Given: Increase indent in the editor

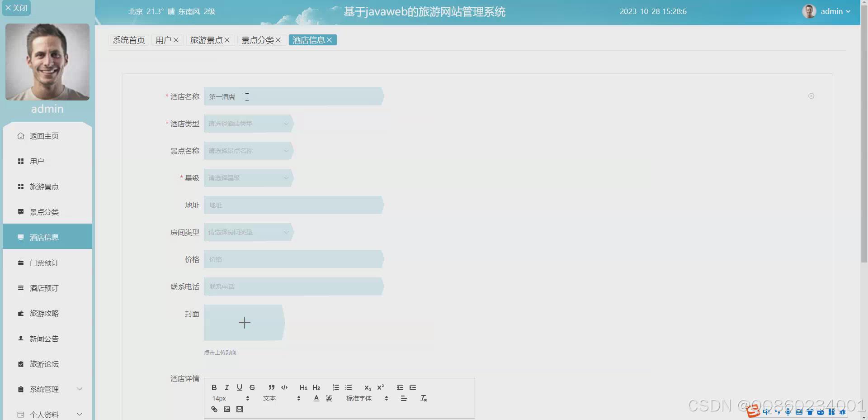Looking at the screenshot, I should pos(413,387).
